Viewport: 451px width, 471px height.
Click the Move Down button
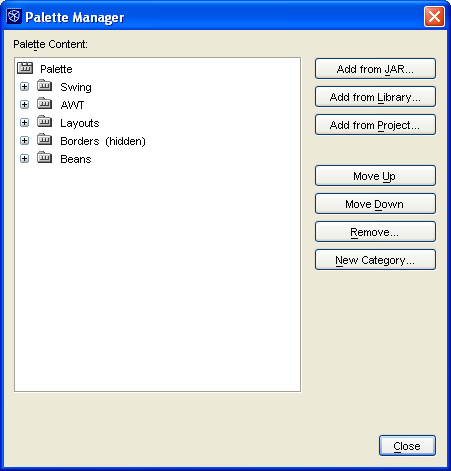[x=375, y=204]
